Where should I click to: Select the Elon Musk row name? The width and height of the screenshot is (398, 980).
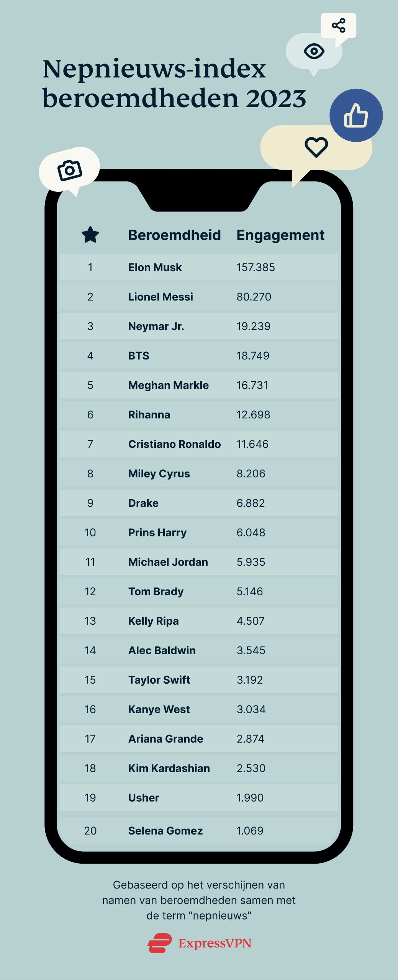[155, 267]
